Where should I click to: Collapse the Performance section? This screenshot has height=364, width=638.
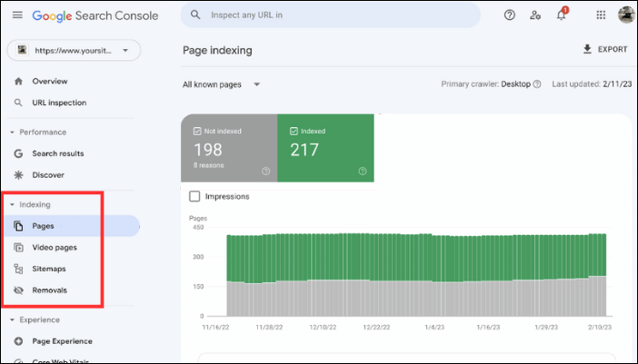12,133
